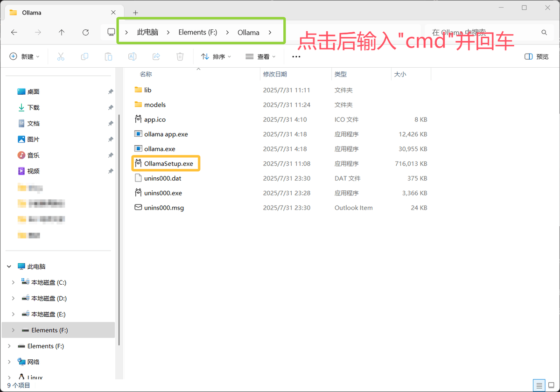560x392 pixels.
Task: Expand 本地磁盘 (D:) in the tree
Action: pos(13,298)
